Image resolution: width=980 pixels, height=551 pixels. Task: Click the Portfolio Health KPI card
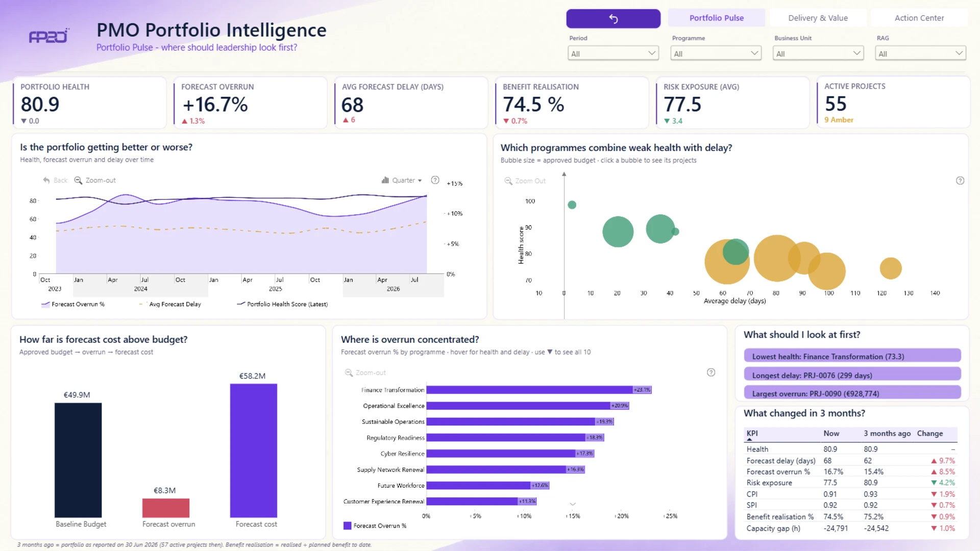click(90, 103)
